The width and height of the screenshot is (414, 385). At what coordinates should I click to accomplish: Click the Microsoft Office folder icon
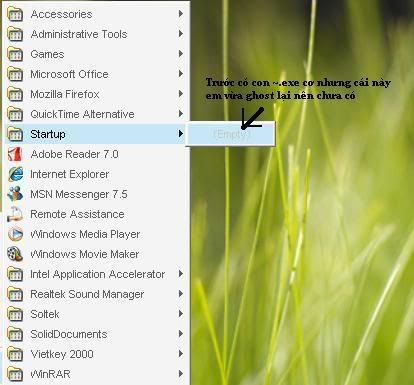pos(15,74)
